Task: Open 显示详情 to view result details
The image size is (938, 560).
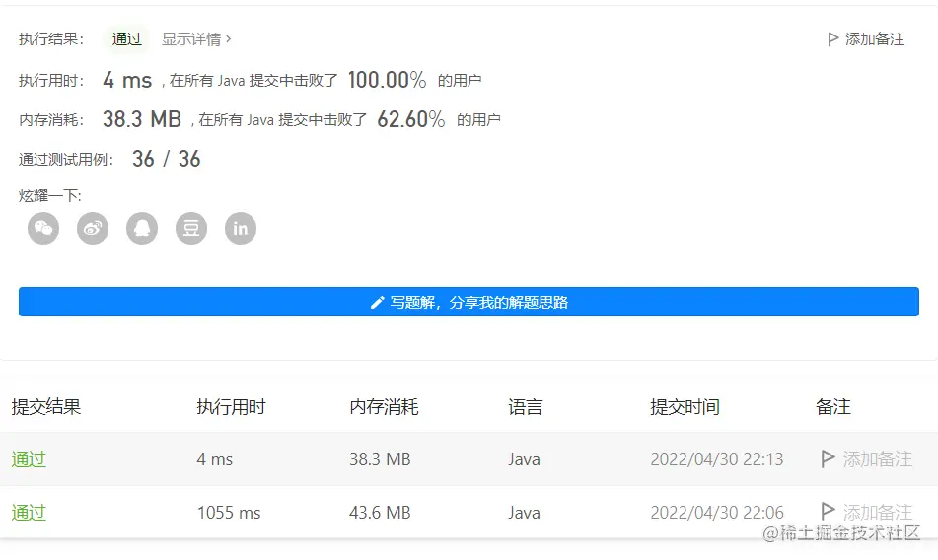Action: click(196, 39)
